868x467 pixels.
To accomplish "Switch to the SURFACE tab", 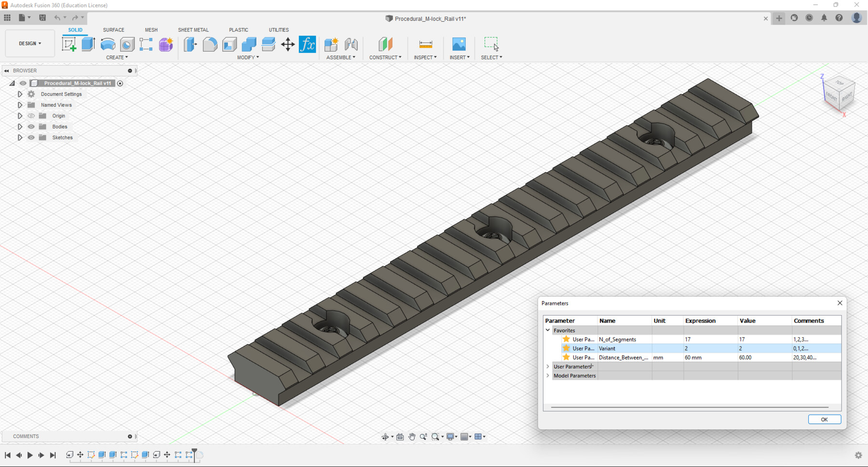I will point(113,30).
